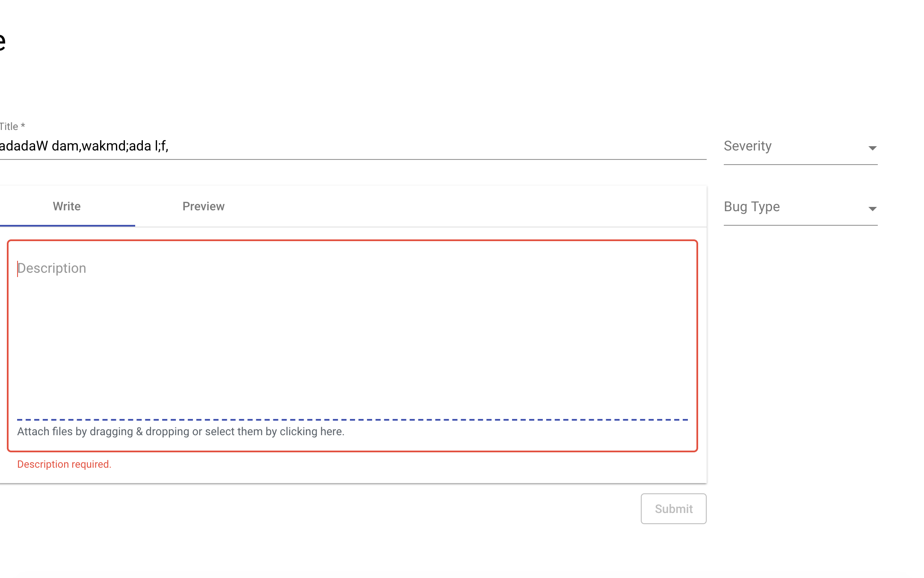Click the blue underline beneath Write tab
This screenshot has width=924, height=578.
[67, 225]
